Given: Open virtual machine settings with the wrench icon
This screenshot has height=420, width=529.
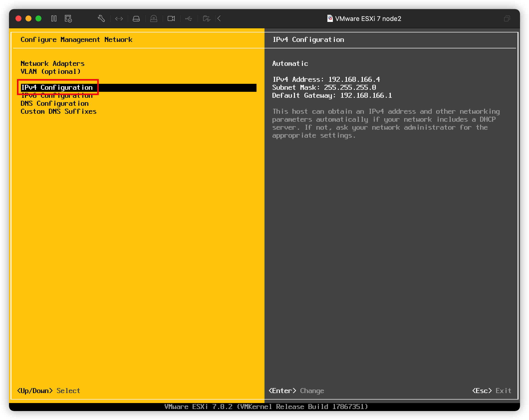Looking at the screenshot, I should coord(101,18).
